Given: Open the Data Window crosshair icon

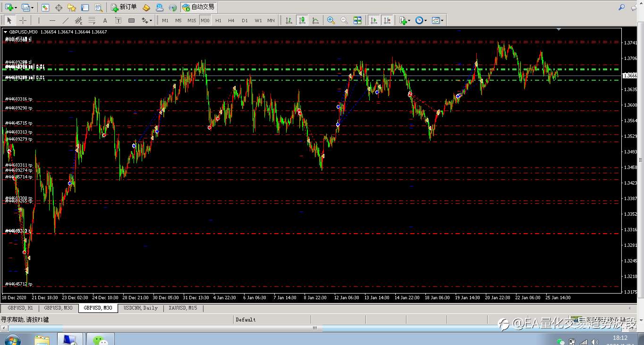Looking at the screenshot, I should 59,8.
